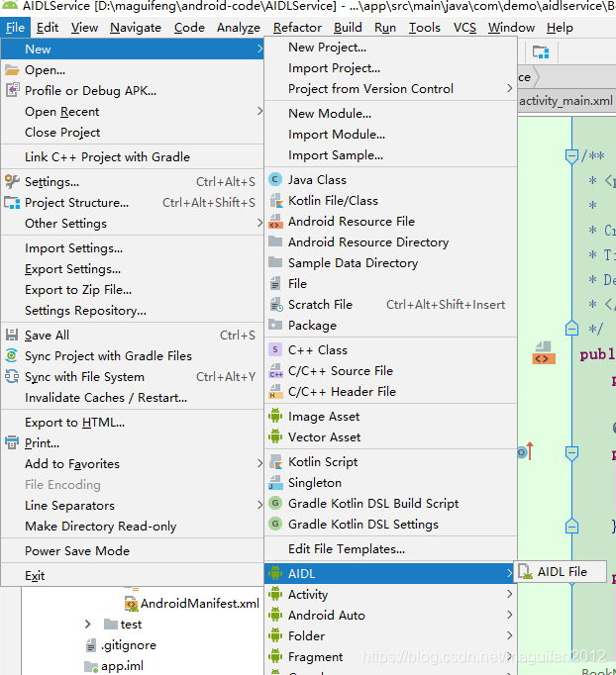616x675 pixels.
Task: Open the Refactor menu
Action: (x=297, y=28)
